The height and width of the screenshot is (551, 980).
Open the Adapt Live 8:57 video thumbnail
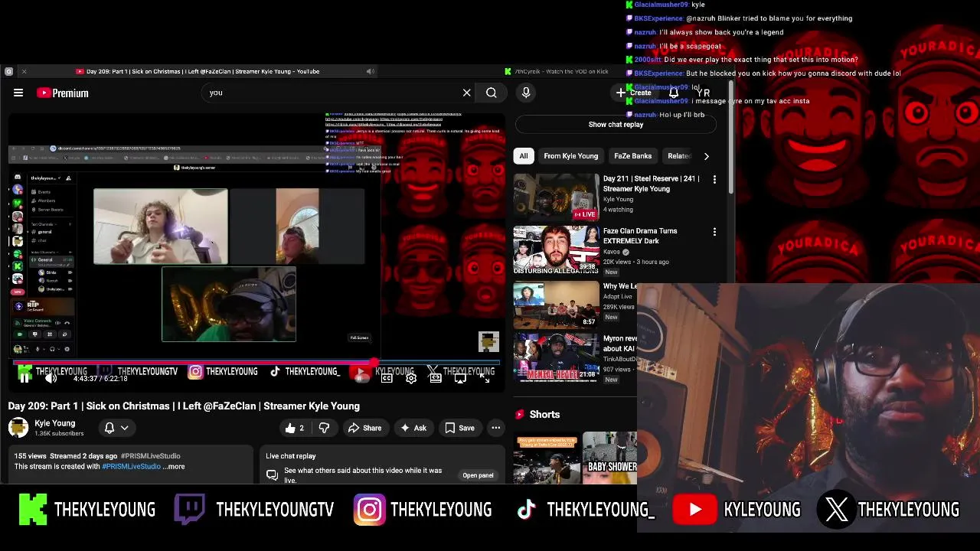tap(557, 304)
